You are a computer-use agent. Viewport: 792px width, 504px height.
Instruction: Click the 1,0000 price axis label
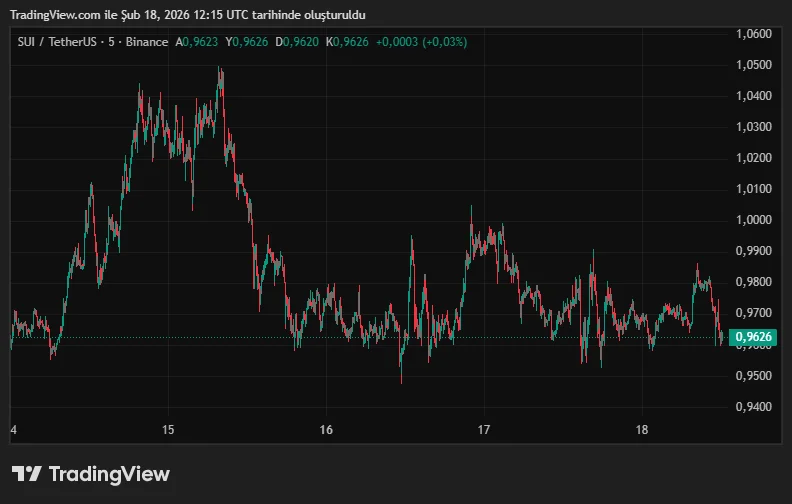[x=753, y=220]
